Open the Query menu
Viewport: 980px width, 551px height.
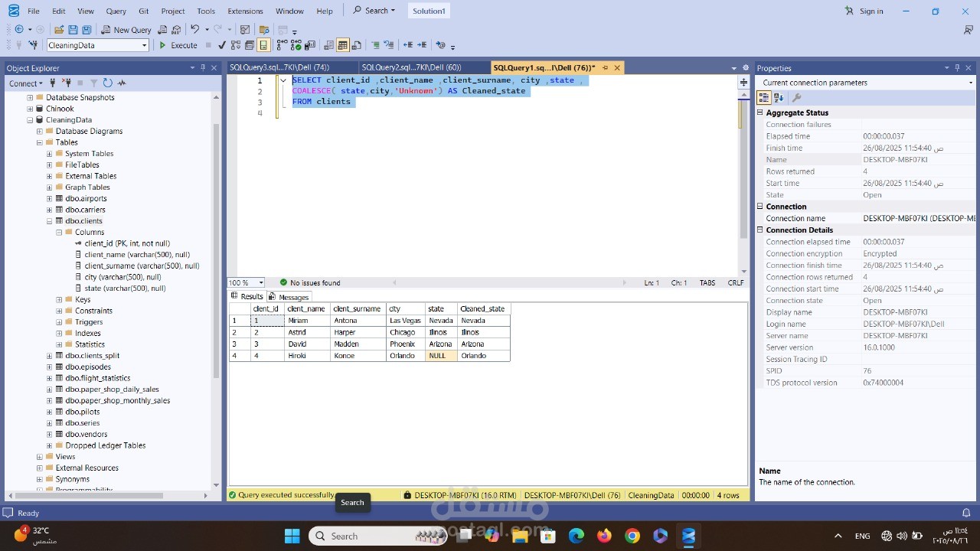116,11
